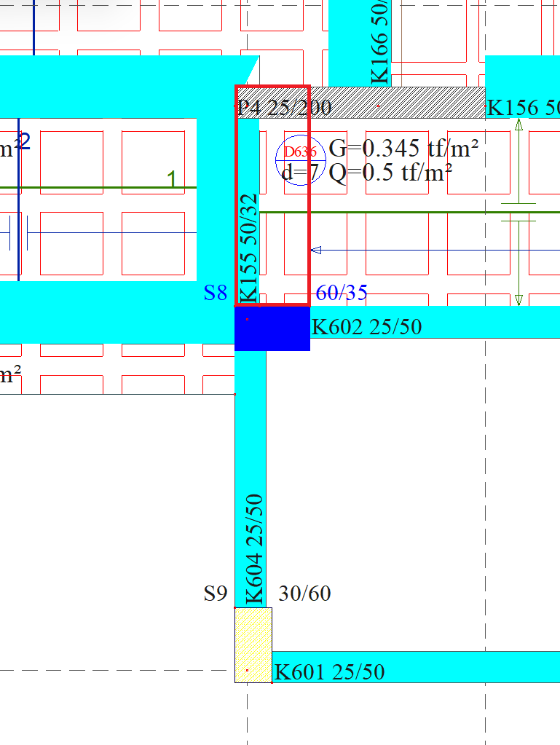Click the S9 column name label
Screen dimensions: 560x745
[216, 594]
